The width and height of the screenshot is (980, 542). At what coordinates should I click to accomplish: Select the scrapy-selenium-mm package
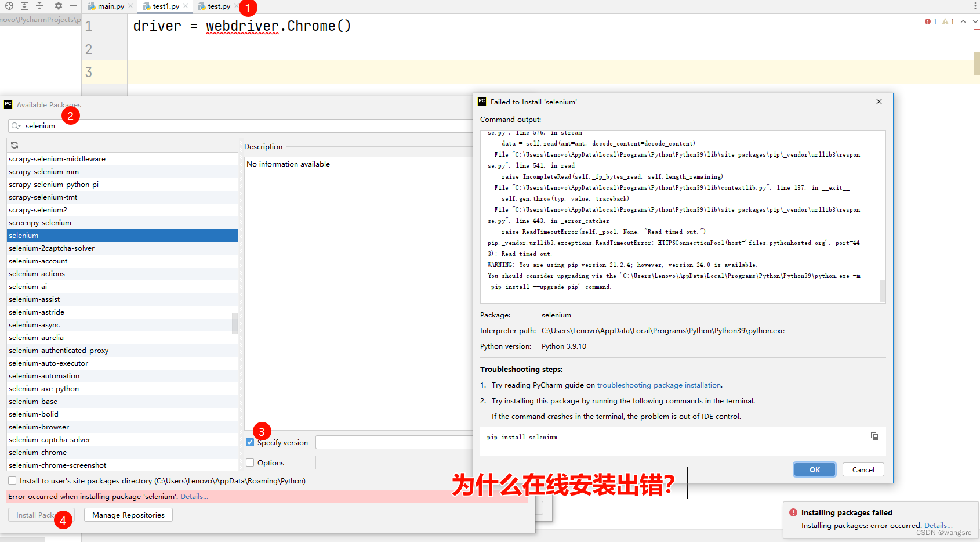click(x=122, y=171)
